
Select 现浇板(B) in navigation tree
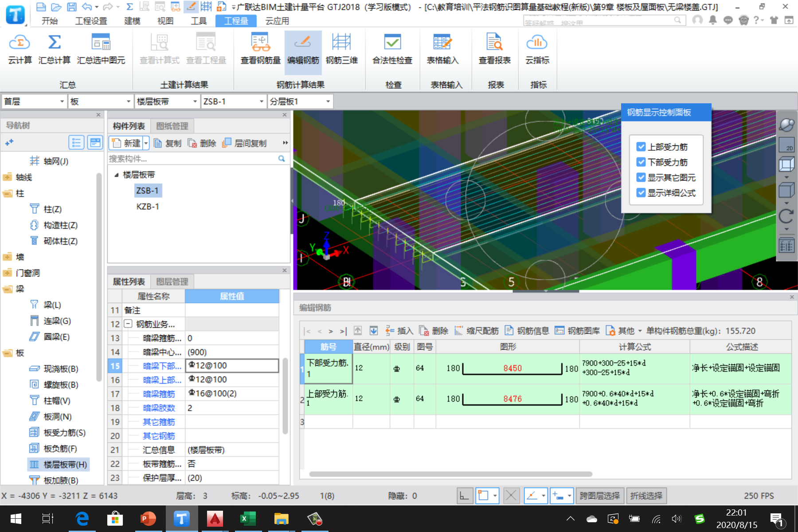[54, 369]
